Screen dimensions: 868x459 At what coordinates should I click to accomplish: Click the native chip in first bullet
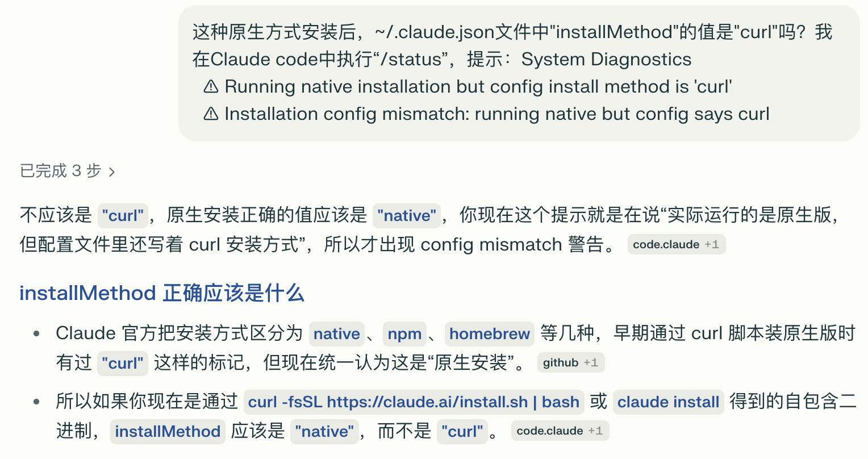[x=337, y=334]
